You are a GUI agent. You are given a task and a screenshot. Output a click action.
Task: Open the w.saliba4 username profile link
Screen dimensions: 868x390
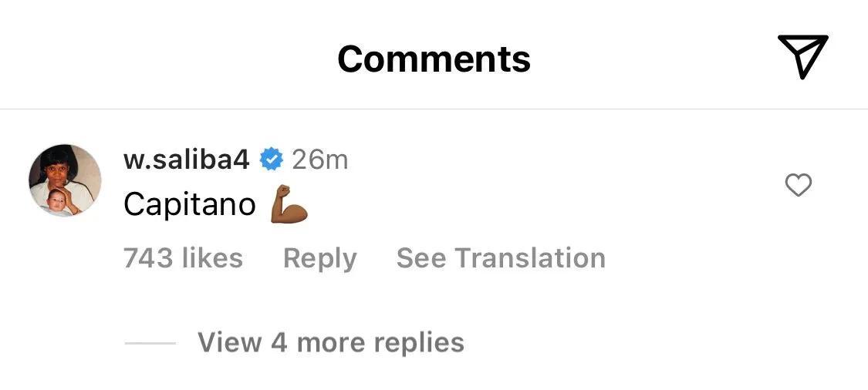click(x=186, y=160)
